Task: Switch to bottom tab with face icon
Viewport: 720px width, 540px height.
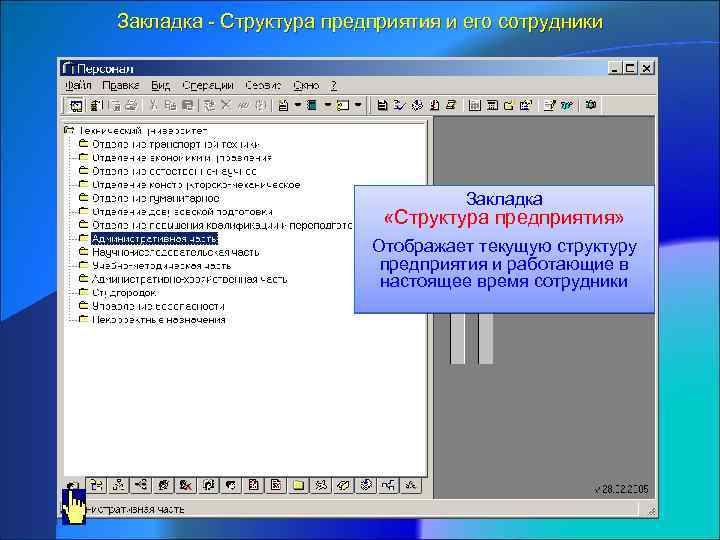Action: point(231,485)
